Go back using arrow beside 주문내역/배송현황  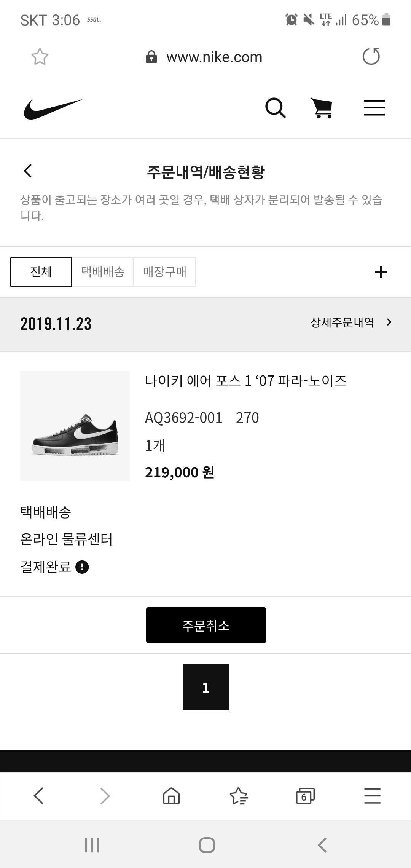pos(28,171)
